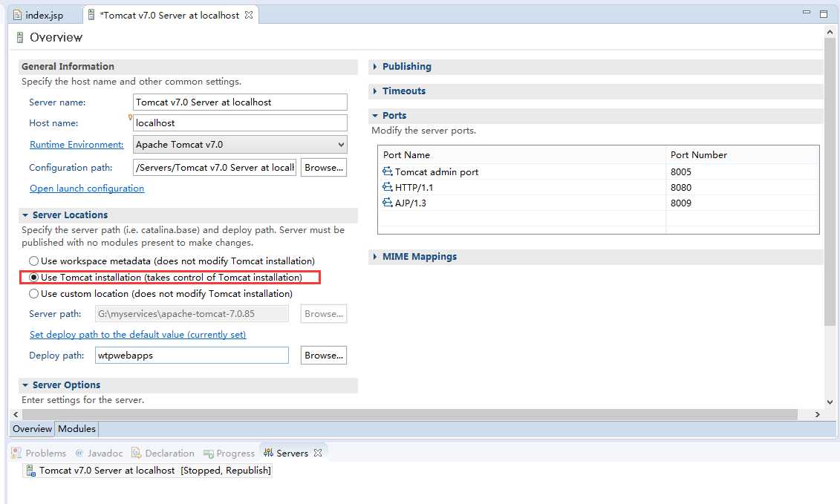This screenshot has height=504, width=840.
Task: Collapse the Server Options section
Action: [x=25, y=385]
